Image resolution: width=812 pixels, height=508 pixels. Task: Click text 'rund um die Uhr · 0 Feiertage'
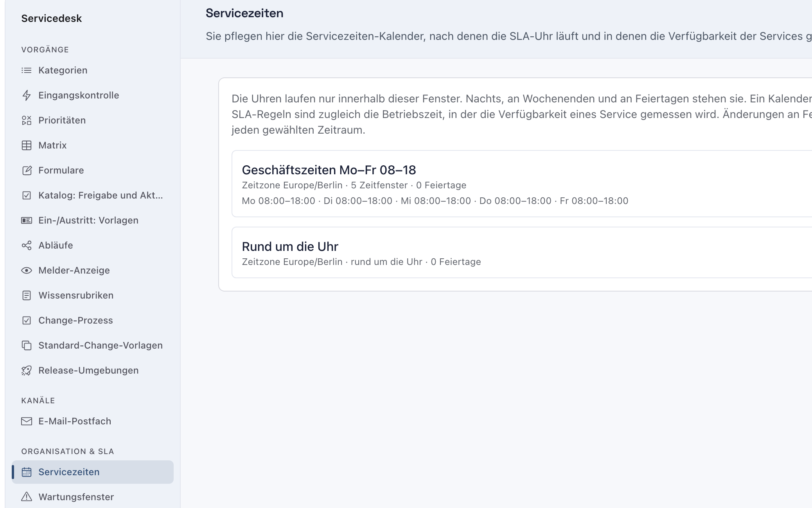(416, 262)
